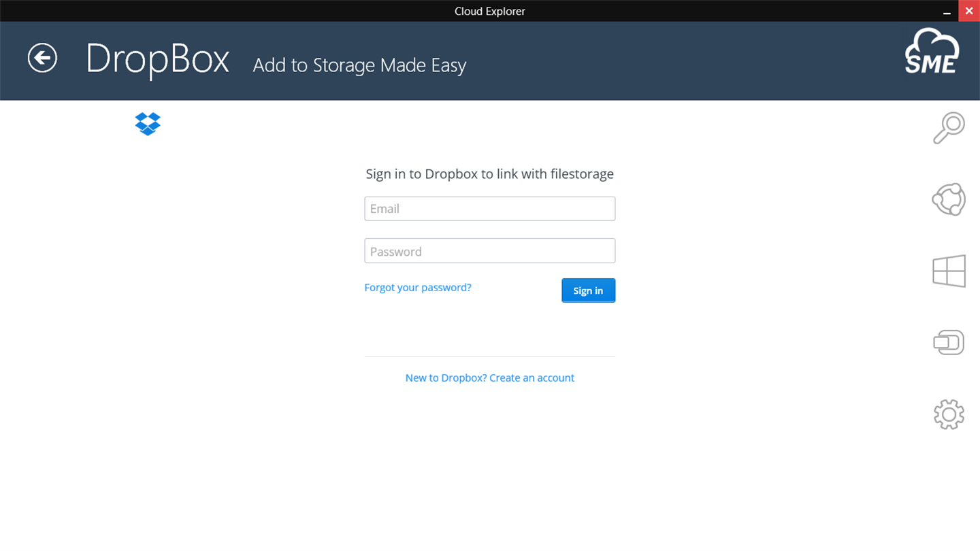980x551 pixels.
Task: Focus the Email input field
Action: [489, 209]
